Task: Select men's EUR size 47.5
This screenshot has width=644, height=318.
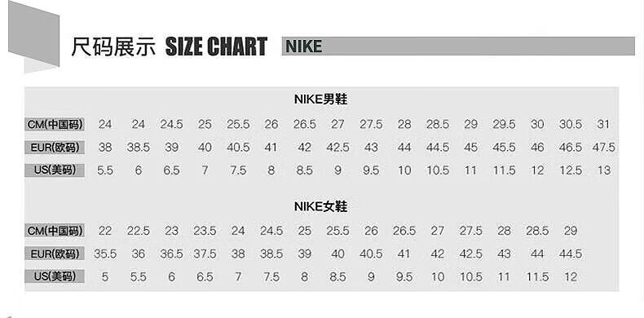Action: tap(604, 148)
